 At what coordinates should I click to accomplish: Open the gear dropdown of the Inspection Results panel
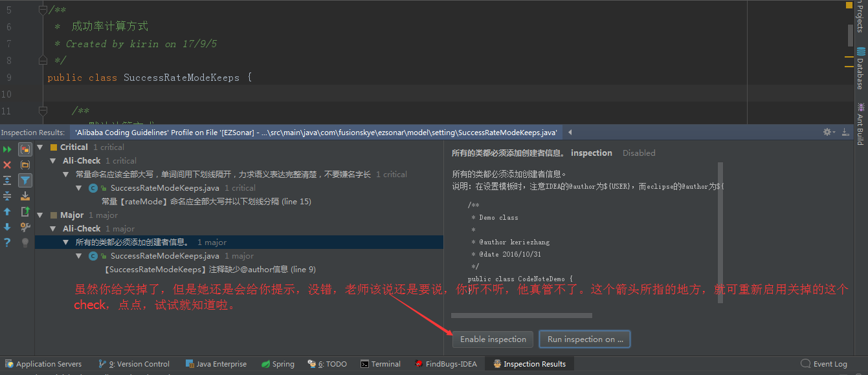click(829, 132)
